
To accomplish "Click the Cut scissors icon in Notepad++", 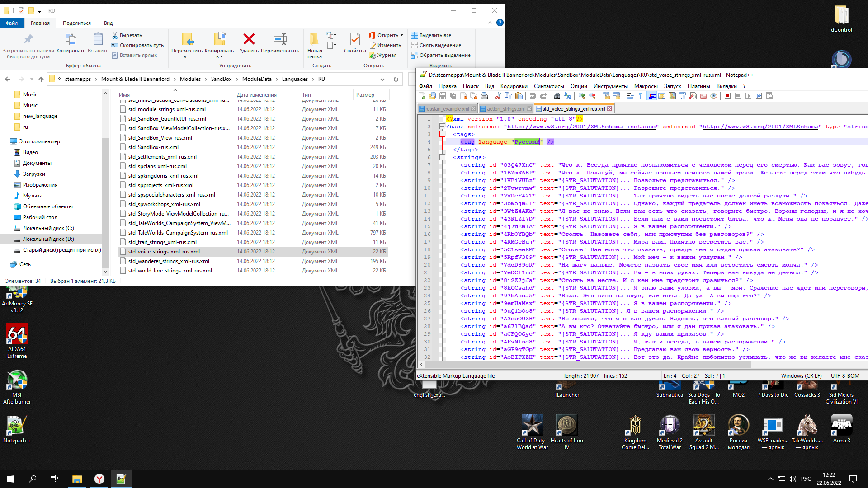I will 498,96.
